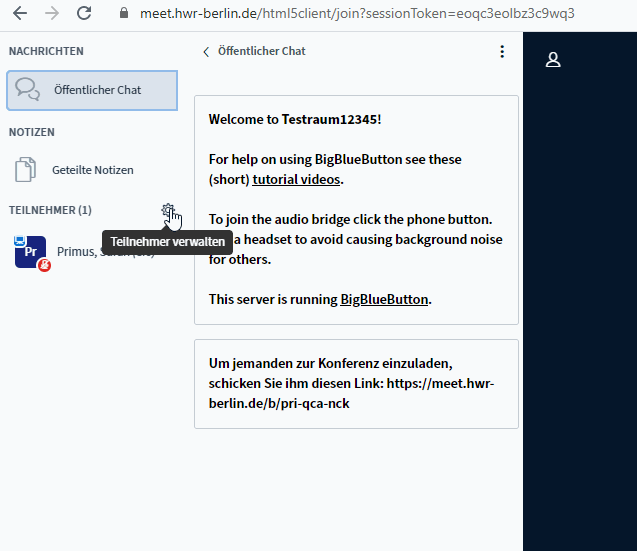637x551 pixels.
Task: Open the tutorial videos link
Action: tap(296, 180)
